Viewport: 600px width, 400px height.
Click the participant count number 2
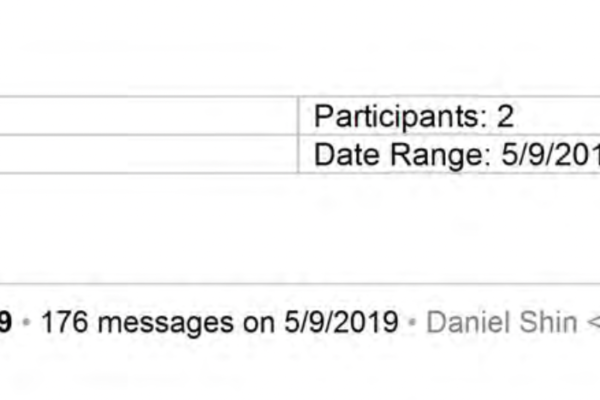[x=505, y=116]
